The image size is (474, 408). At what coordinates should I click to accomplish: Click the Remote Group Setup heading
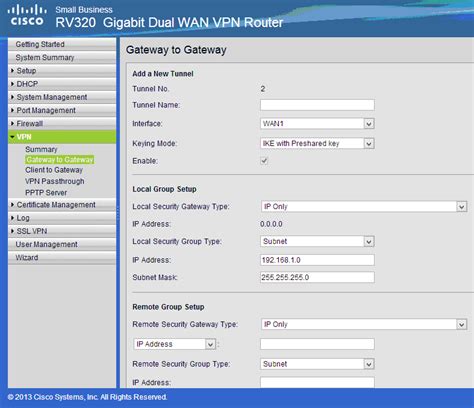168,307
